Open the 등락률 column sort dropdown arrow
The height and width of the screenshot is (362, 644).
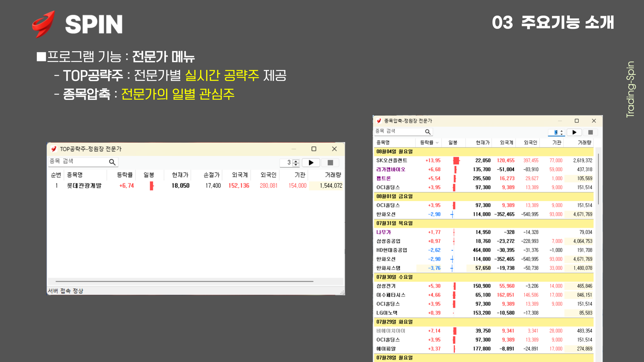pyautogui.click(x=437, y=143)
